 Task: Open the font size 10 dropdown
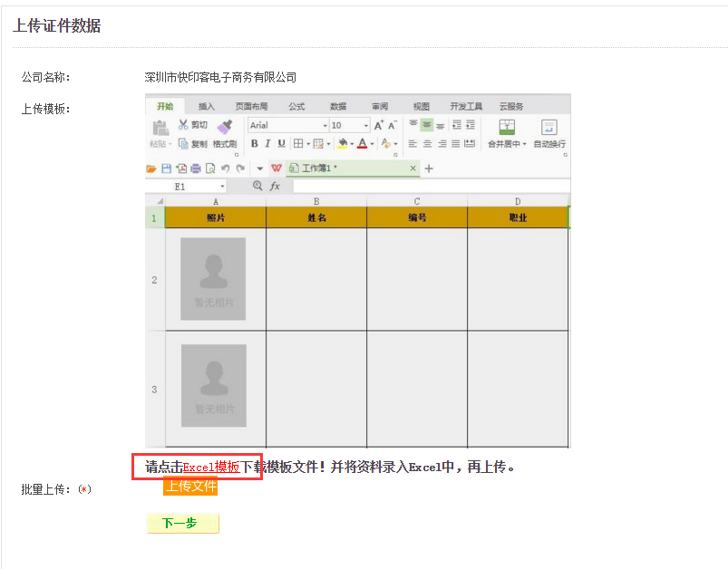coord(366,125)
